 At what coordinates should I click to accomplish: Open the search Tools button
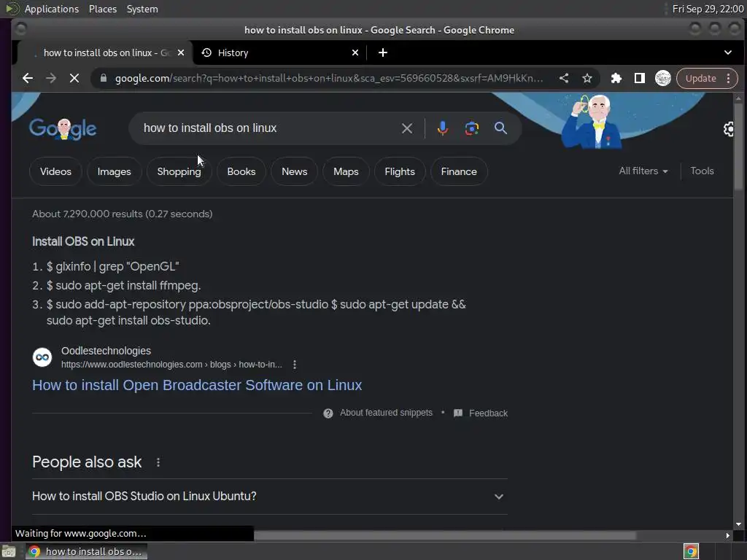(702, 171)
